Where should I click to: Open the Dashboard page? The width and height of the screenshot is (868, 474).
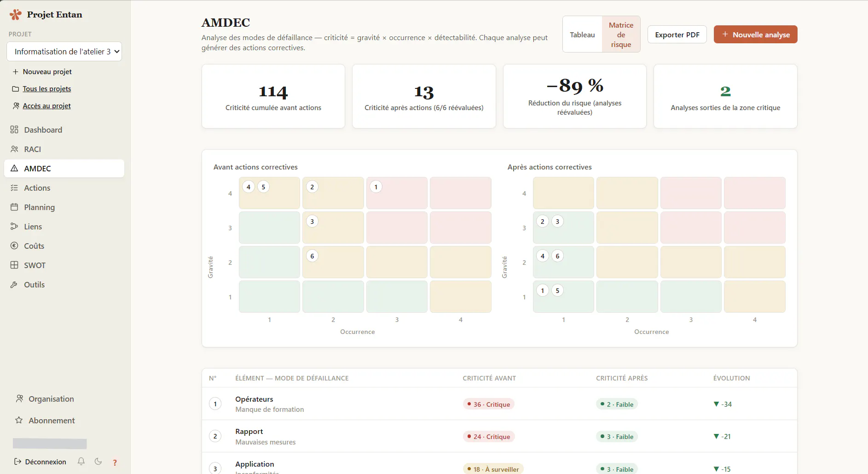coord(64,130)
